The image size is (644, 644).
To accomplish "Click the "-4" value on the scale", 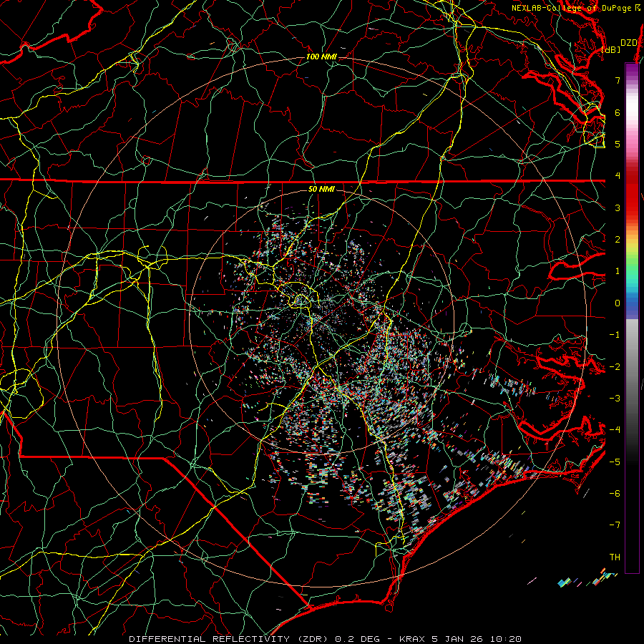I will [x=615, y=430].
